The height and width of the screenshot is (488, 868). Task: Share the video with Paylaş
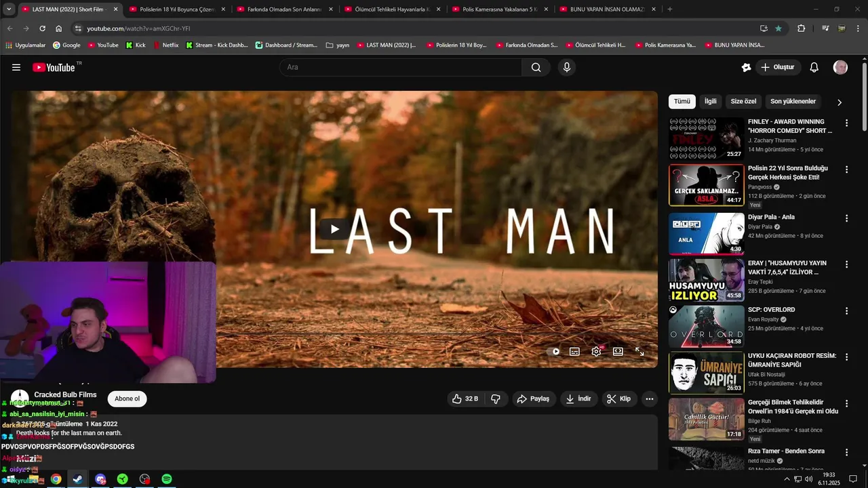point(533,399)
